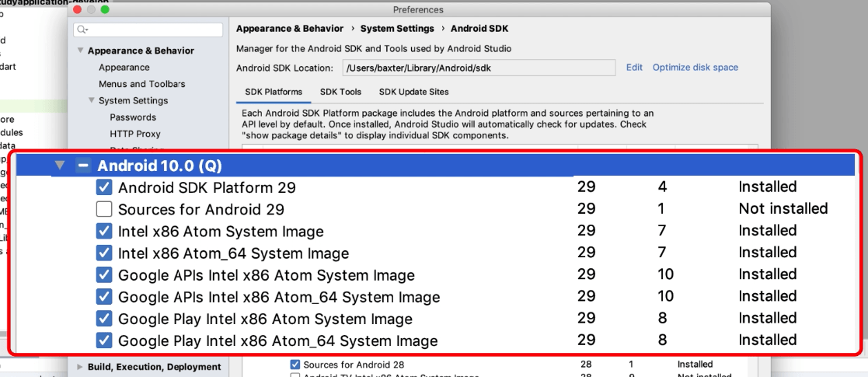
Task: Select the Android 10.0 (Q) row title
Action: pyautogui.click(x=160, y=166)
